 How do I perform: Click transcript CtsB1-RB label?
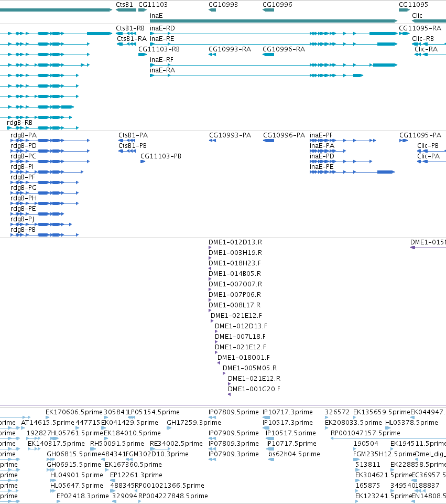tap(130, 28)
